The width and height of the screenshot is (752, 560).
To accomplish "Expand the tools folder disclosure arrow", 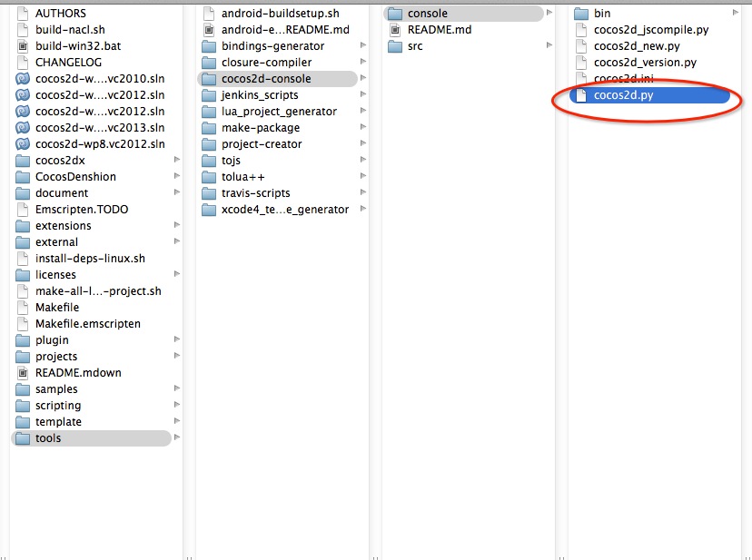I will click(x=177, y=437).
